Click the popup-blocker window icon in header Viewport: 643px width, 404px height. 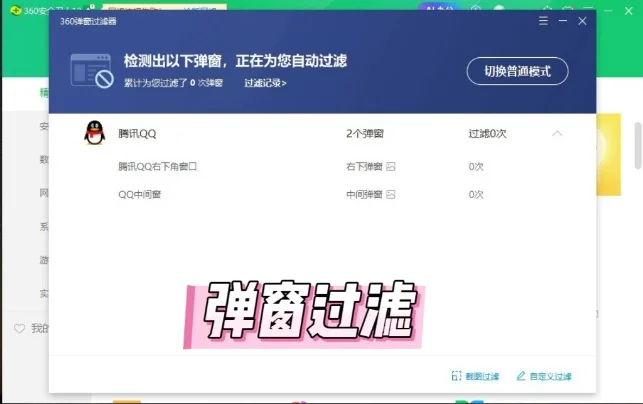click(x=92, y=71)
